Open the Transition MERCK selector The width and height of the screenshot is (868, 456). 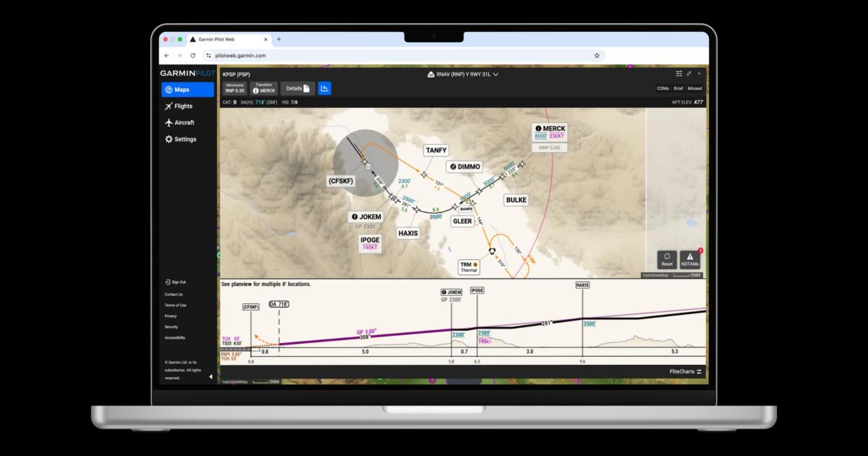pos(264,88)
